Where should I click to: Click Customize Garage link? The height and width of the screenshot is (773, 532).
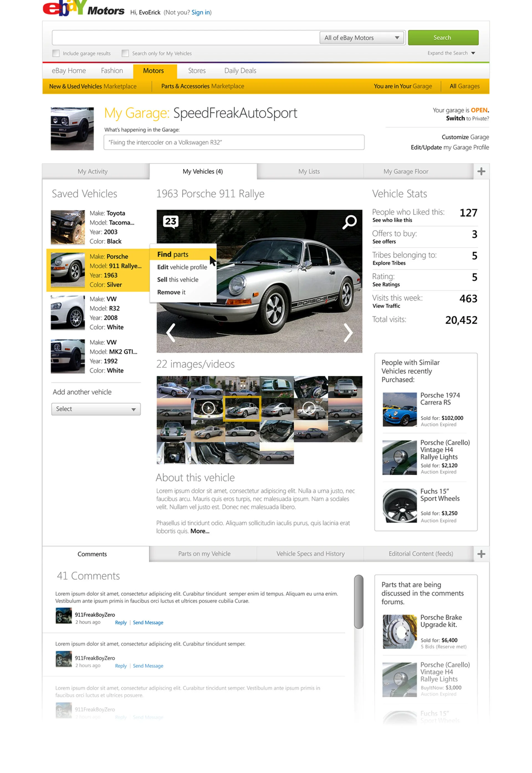point(465,137)
